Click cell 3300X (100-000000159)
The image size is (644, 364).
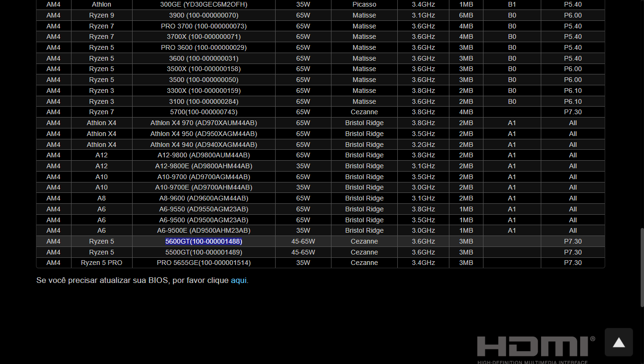point(204,91)
